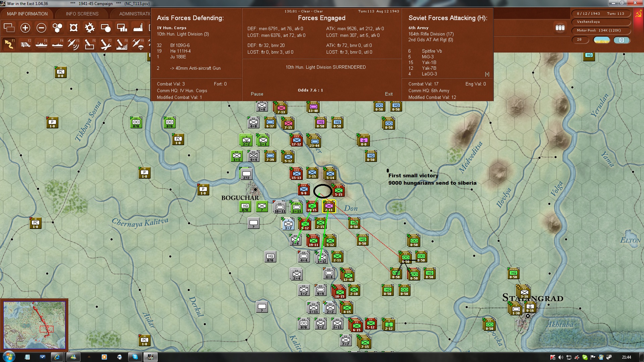Select the 23-44 unit stack

coord(314,142)
